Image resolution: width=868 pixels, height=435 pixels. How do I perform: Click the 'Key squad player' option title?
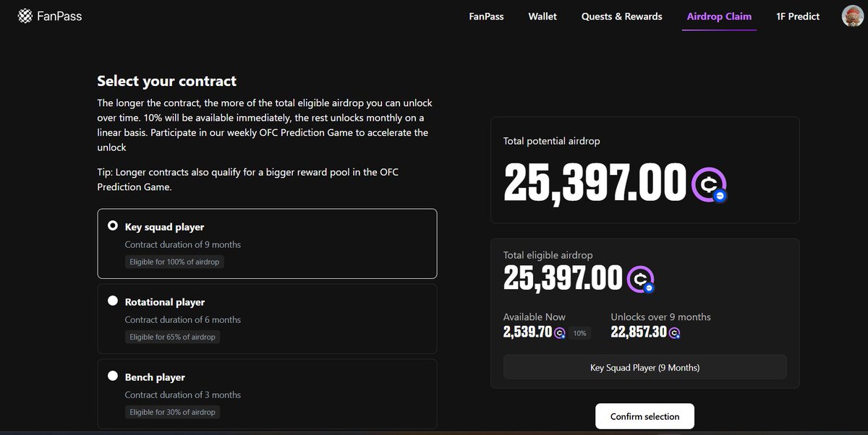click(165, 227)
